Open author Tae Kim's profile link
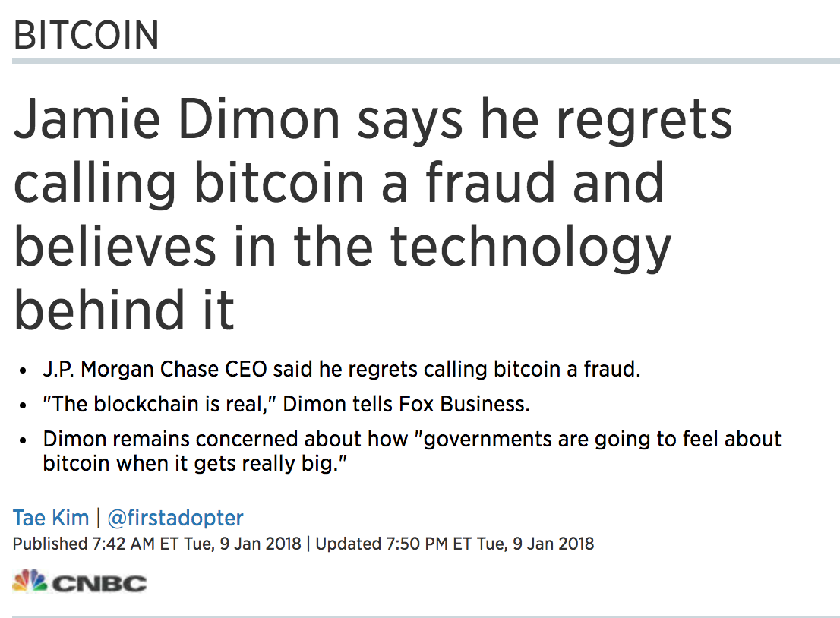 pos(49,518)
